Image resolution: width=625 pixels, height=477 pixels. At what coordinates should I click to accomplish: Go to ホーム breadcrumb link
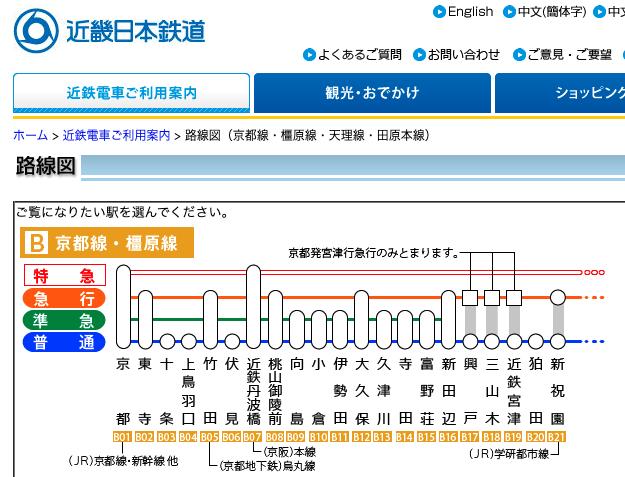30,135
